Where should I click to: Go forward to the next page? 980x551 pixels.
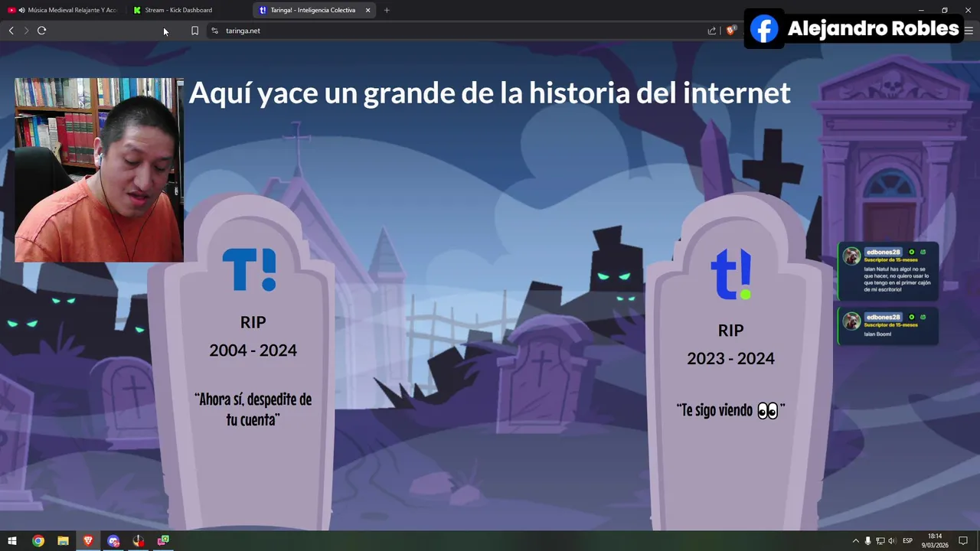coord(26,31)
